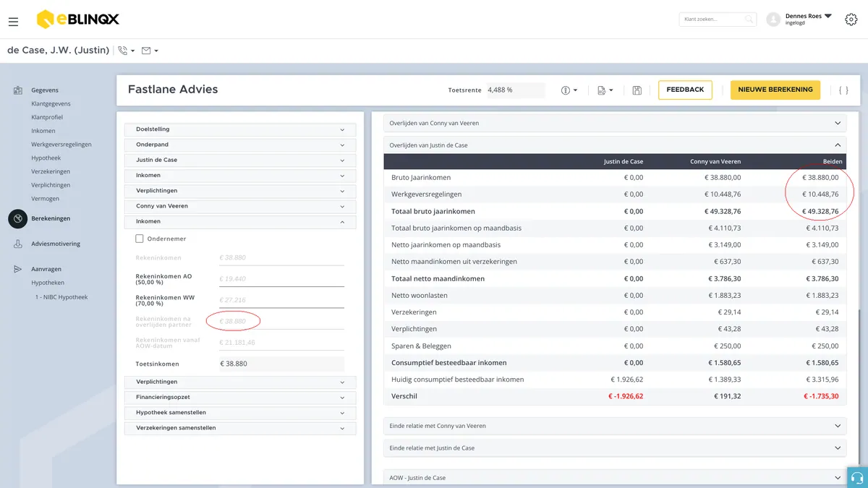Open the hamburger navigation menu

click(13, 22)
